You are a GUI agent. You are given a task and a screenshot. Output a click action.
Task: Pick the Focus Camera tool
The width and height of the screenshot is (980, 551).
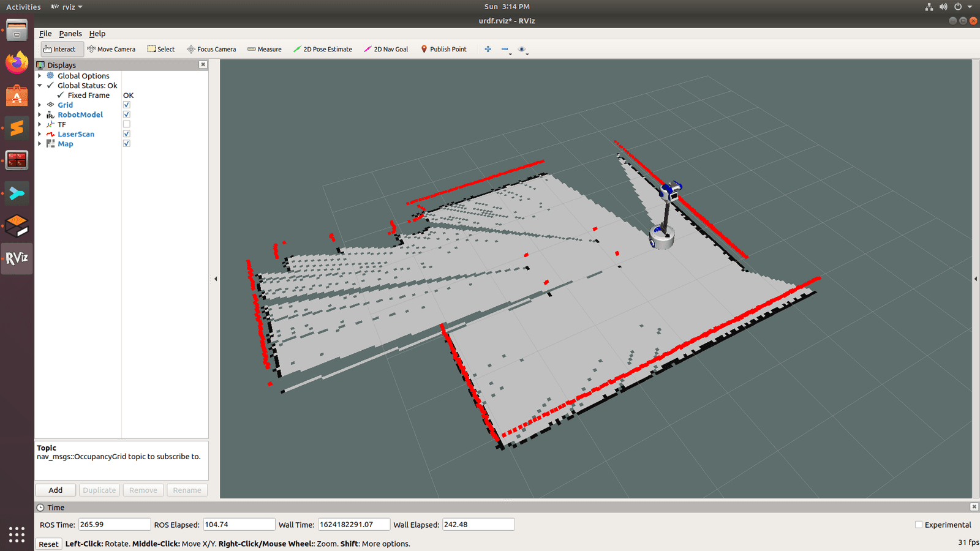tap(211, 49)
